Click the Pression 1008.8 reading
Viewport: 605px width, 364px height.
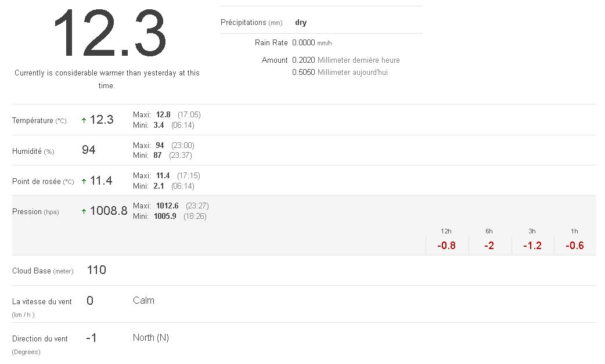pyautogui.click(x=108, y=211)
